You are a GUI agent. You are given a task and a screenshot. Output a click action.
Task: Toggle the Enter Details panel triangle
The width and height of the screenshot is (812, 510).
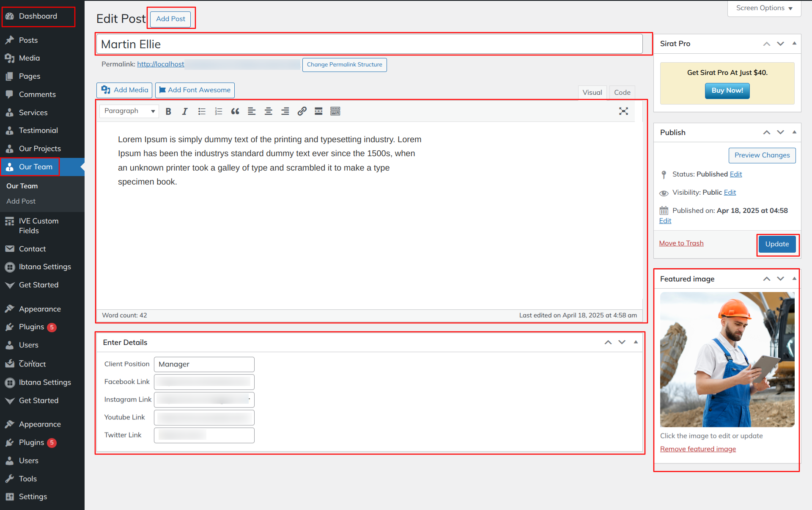[x=636, y=342]
